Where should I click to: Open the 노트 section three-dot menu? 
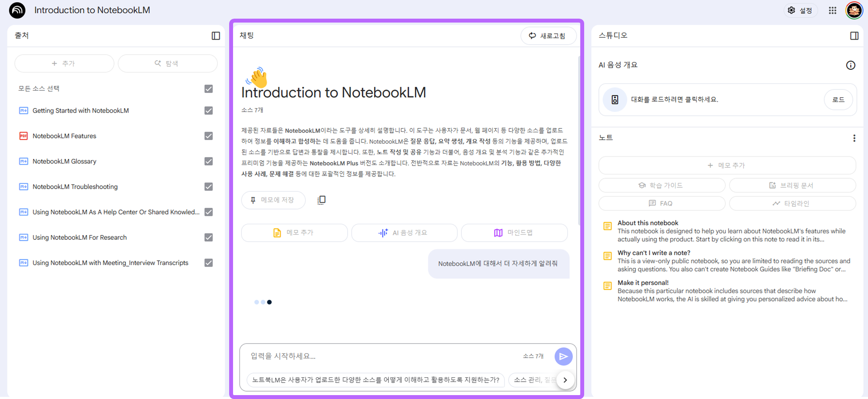pos(854,138)
